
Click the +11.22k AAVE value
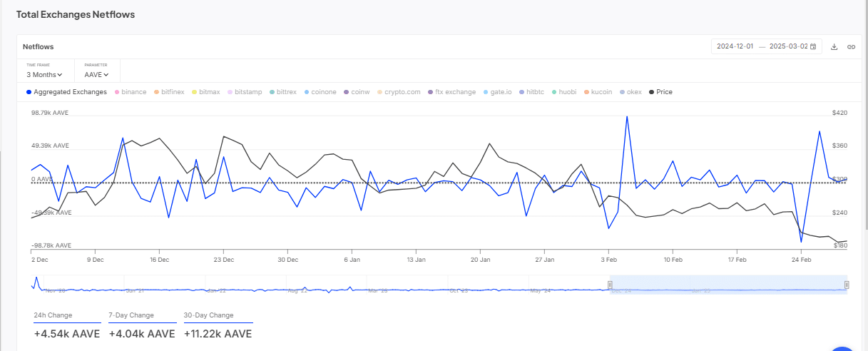tap(218, 333)
